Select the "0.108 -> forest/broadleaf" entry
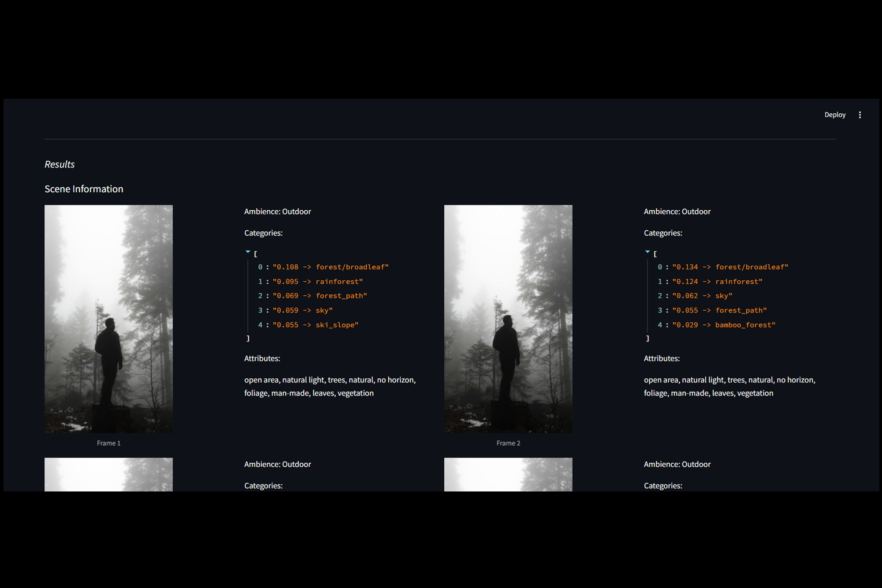This screenshot has width=882, height=588. pos(330,267)
